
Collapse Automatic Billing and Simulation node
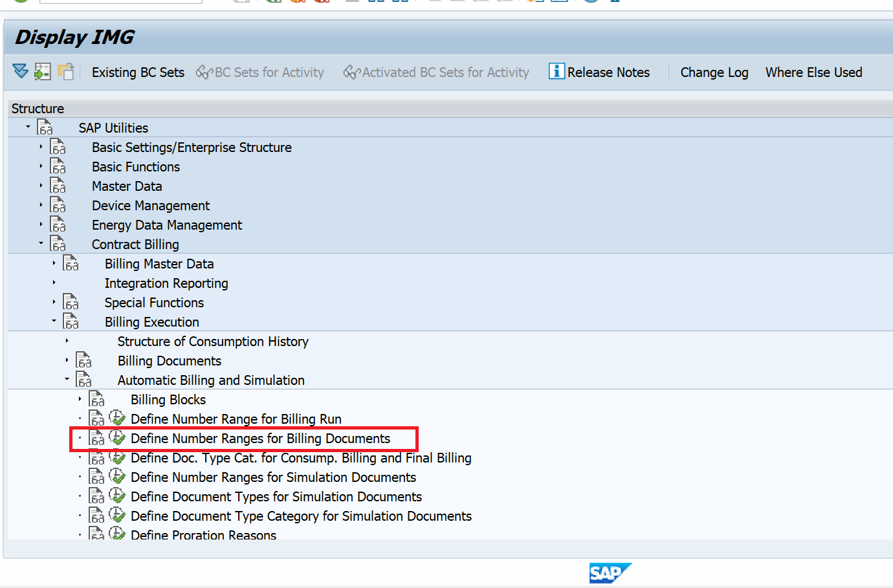click(67, 379)
